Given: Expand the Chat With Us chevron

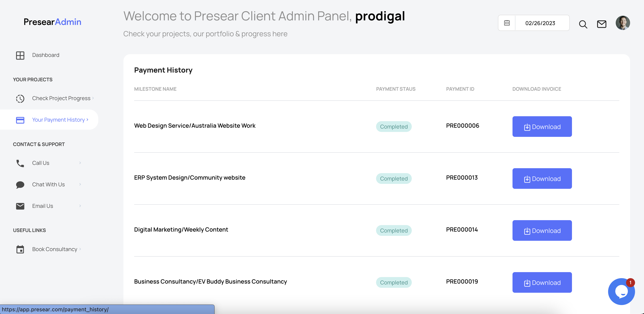Looking at the screenshot, I should click(80, 184).
